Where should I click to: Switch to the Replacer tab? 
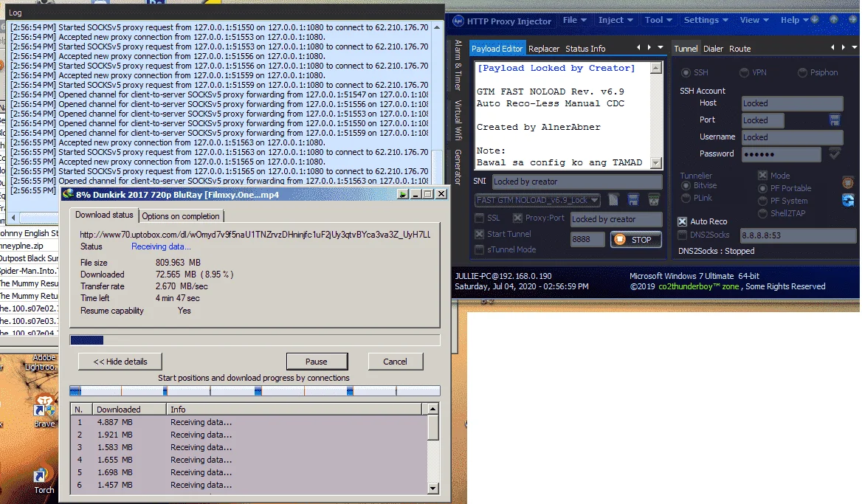[544, 49]
